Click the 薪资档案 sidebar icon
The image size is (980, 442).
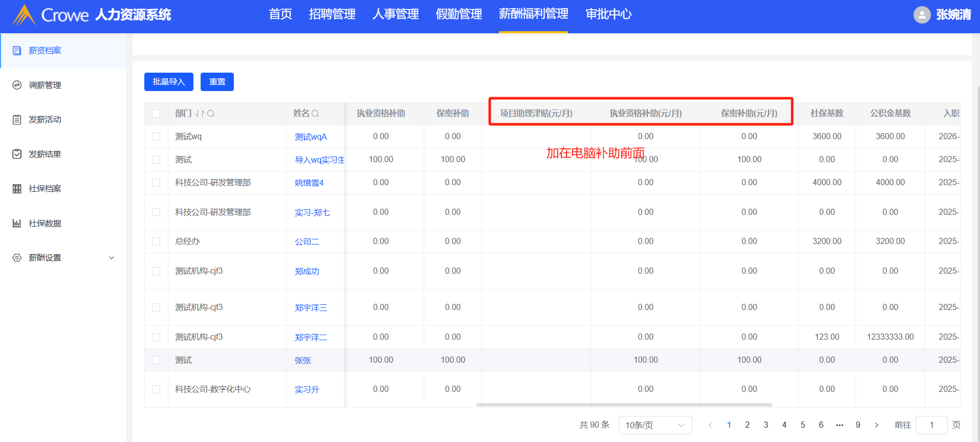pos(17,51)
